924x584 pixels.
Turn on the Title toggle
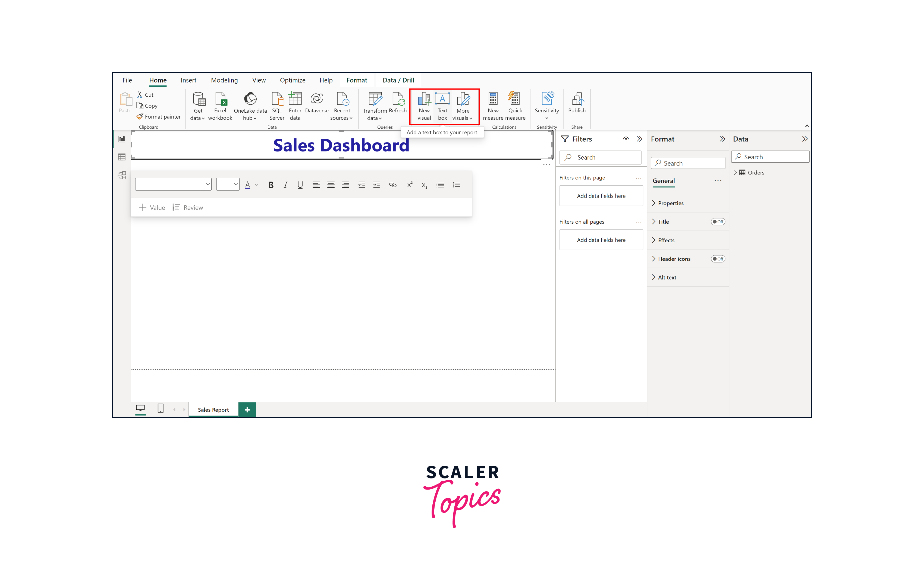(x=717, y=222)
